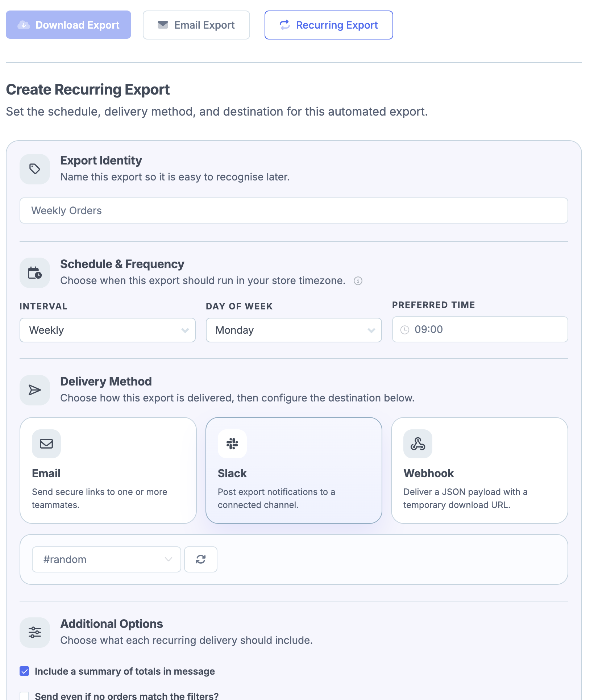Click the Export Identity tag icon
Viewport: 590px width, 700px height.
coord(34,169)
